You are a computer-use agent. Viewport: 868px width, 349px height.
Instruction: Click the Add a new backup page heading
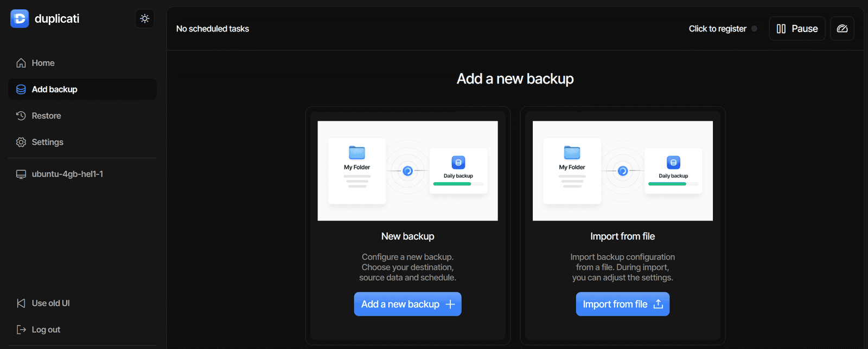pyautogui.click(x=515, y=79)
